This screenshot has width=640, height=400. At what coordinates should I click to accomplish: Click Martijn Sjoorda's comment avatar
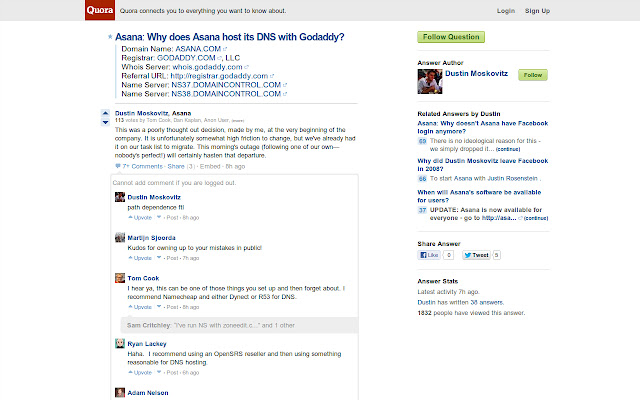pos(120,238)
